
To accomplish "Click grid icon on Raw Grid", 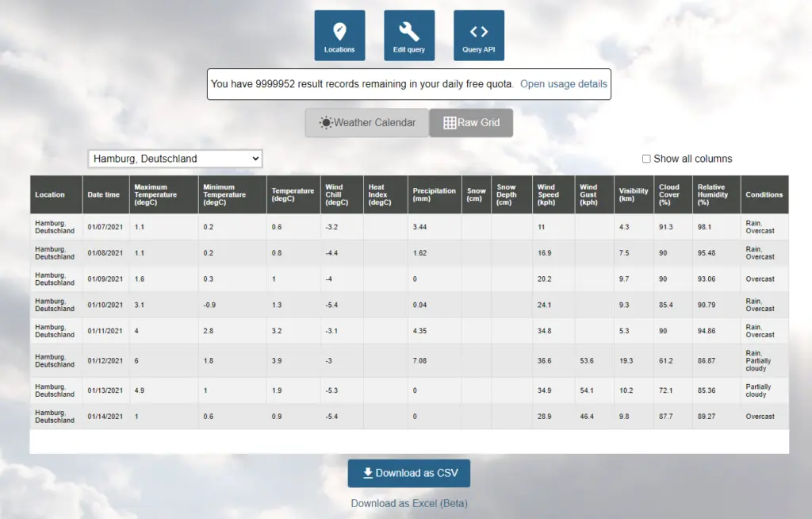I will point(450,123).
